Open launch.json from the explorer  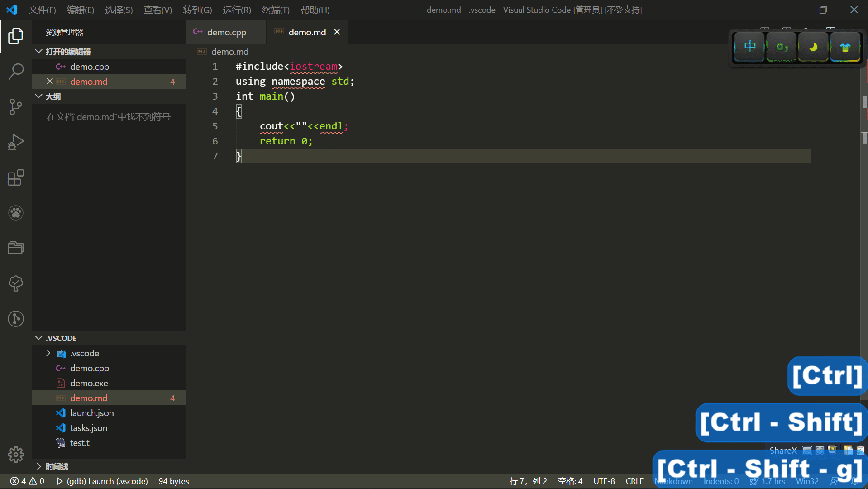[x=91, y=412]
